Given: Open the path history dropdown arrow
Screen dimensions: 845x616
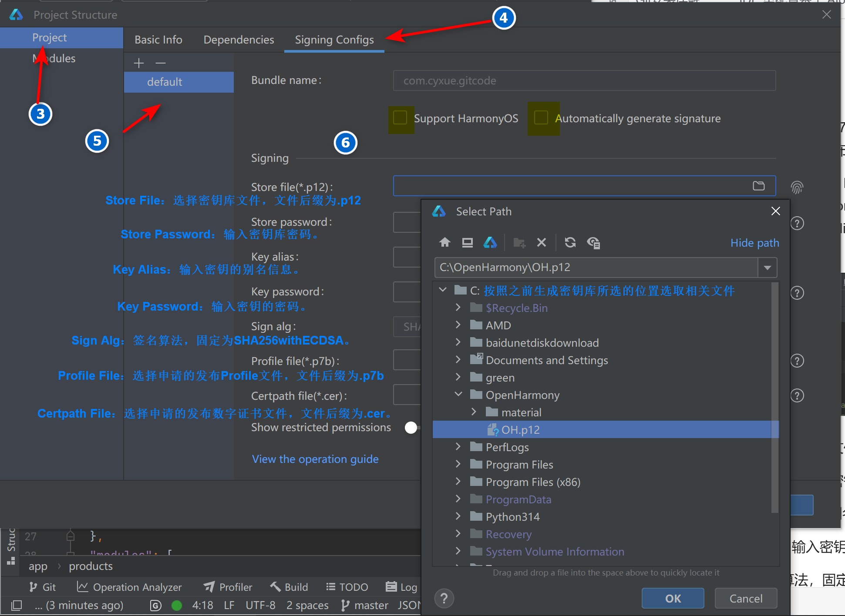Looking at the screenshot, I should pyautogui.click(x=767, y=268).
